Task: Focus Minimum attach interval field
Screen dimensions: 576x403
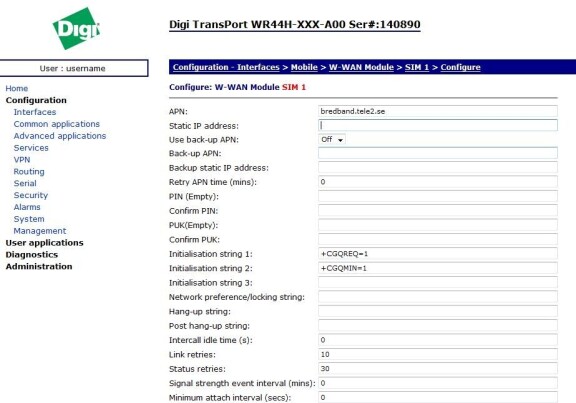Action: click(x=438, y=397)
